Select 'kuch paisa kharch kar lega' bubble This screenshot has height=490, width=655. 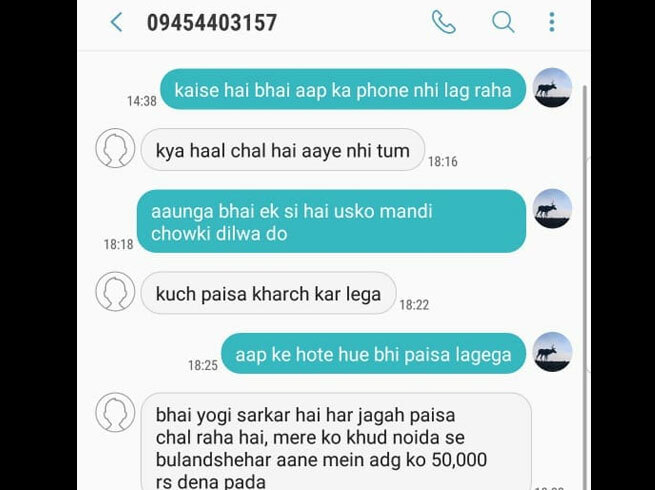(268, 293)
